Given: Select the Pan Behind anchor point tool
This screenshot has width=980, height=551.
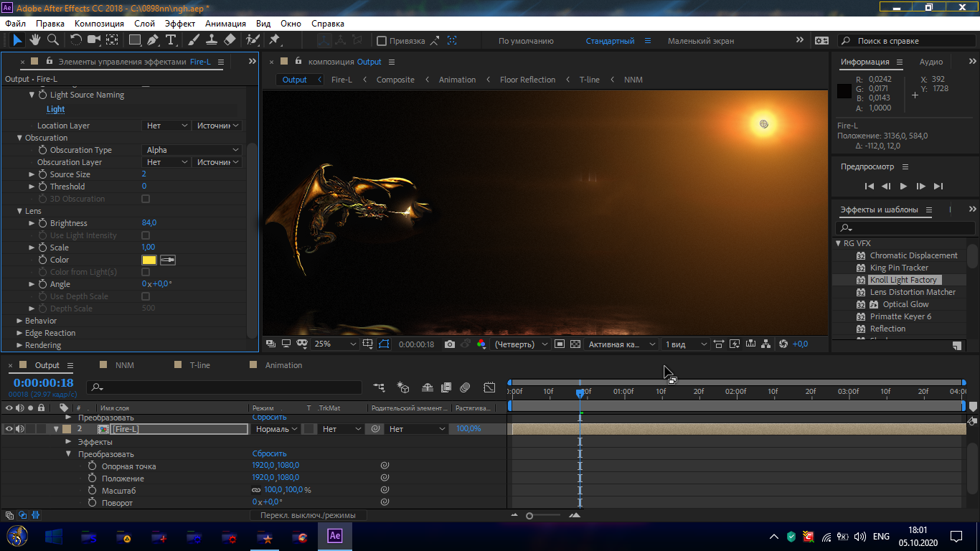Looking at the screenshot, I should pos(113,40).
